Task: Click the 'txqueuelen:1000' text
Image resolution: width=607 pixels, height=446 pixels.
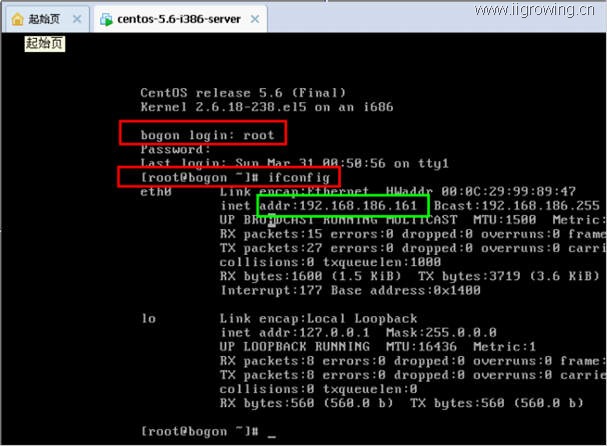Action: click(382, 262)
